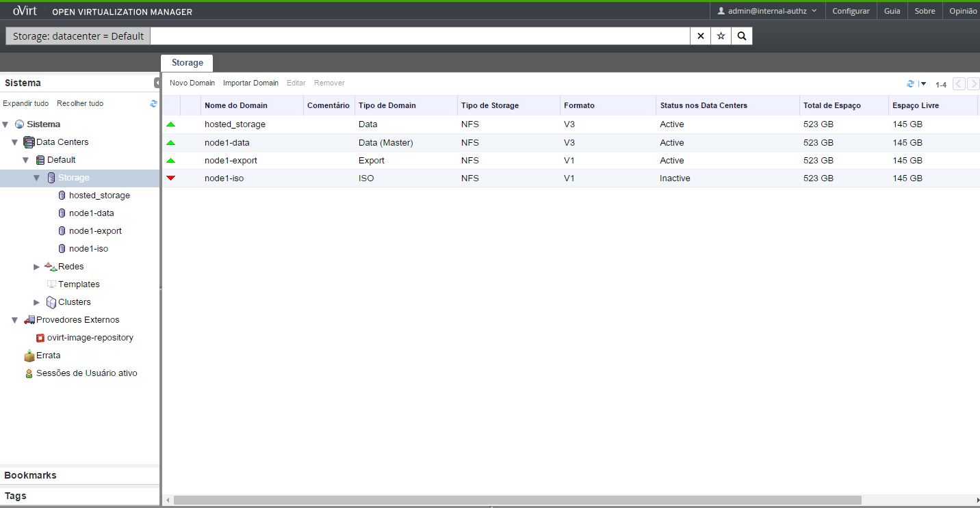Open refresh interval dropdown arrow

pyautogui.click(x=923, y=84)
